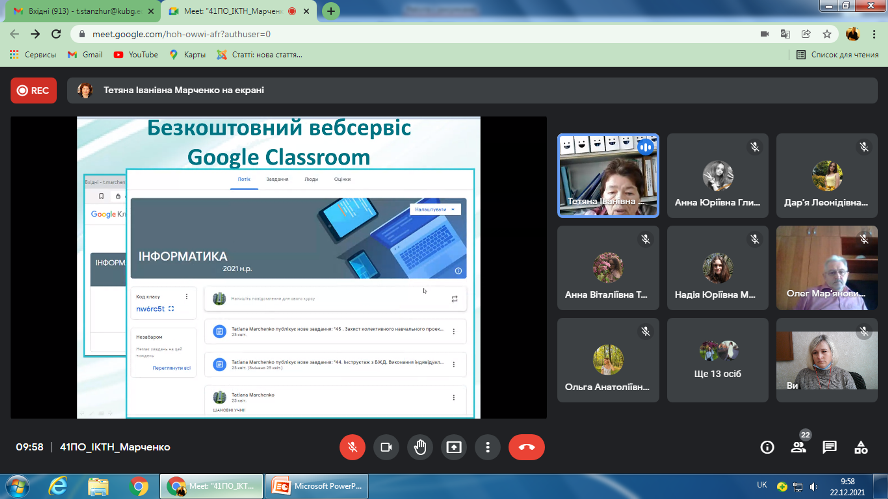Open the chat panel icon
888x499 pixels.
tap(829, 447)
